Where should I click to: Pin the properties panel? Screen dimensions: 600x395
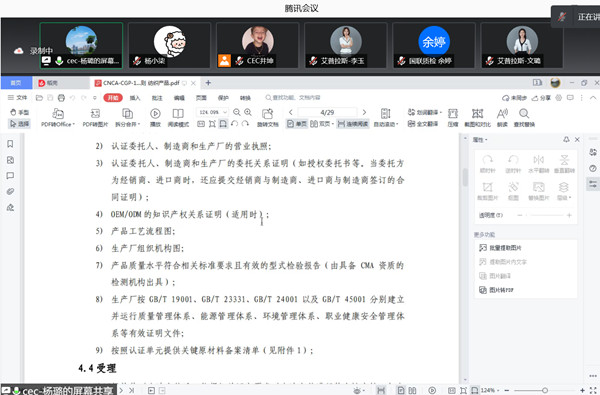[x=566, y=140]
